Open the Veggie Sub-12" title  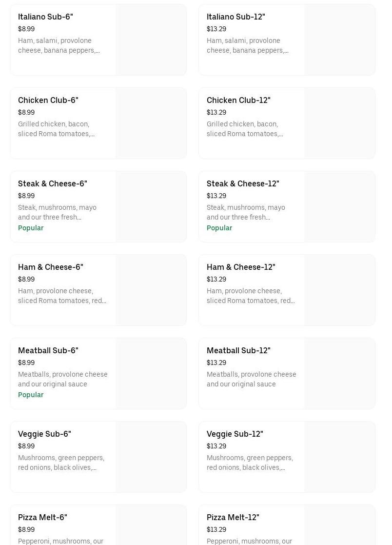pyautogui.click(x=235, y=434)
